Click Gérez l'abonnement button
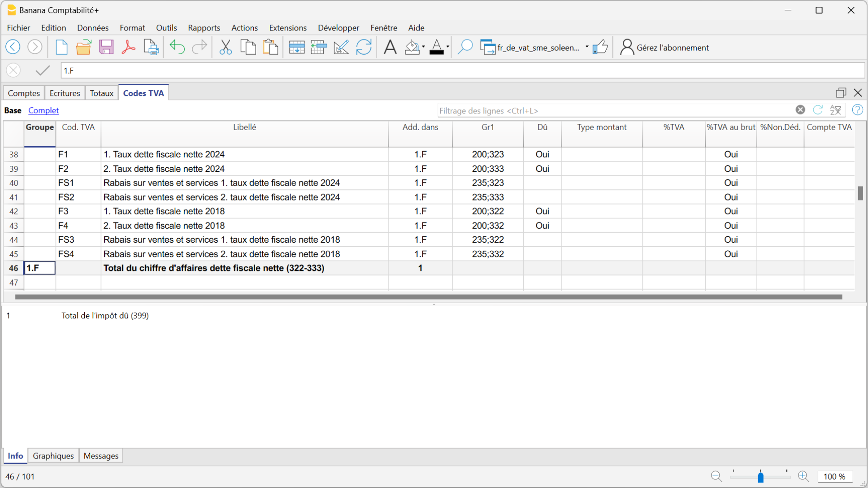 tap(664, 48)
